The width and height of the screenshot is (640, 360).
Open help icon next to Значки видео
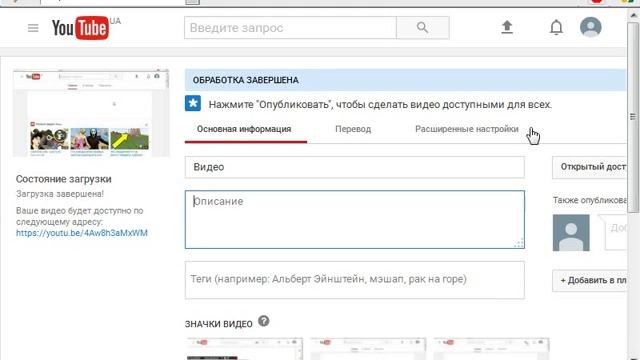pyautogui.click(x=264, y=321)
